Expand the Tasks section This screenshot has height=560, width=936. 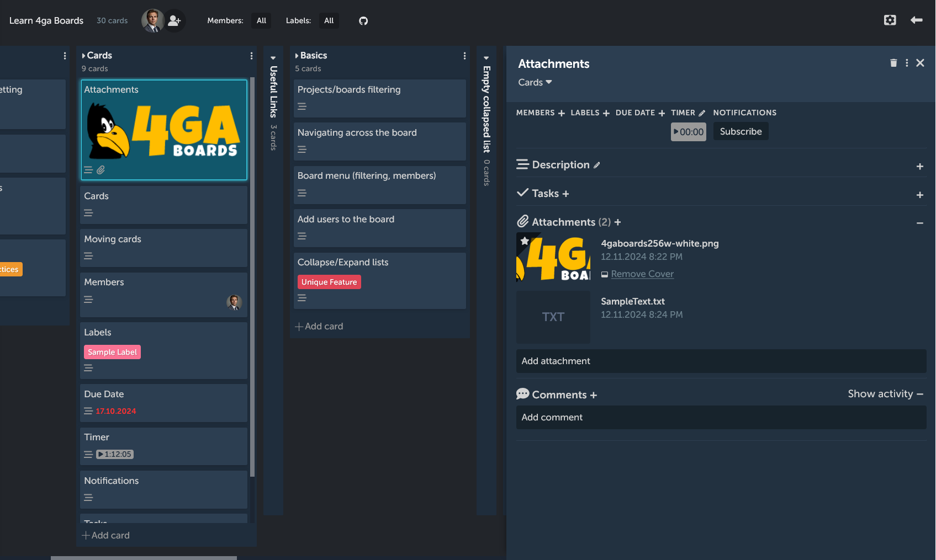point(920,195)
